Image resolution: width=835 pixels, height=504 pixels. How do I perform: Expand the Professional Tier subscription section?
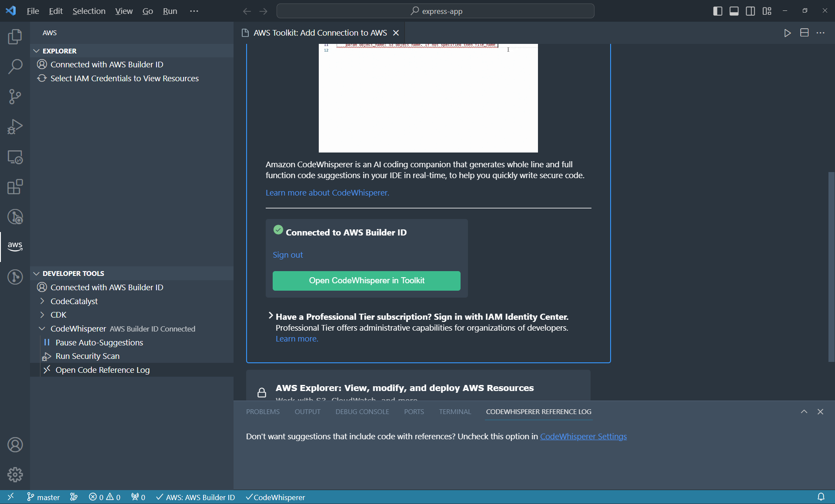[271, 316]
